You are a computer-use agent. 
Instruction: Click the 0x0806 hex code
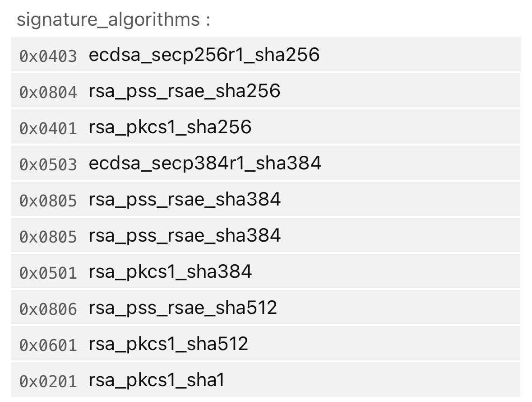pos(48,309)
